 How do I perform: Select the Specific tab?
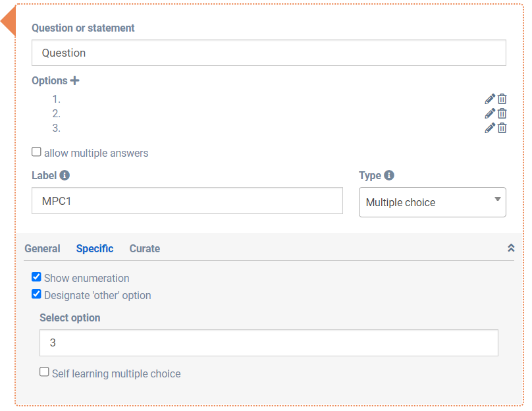[95, 248]
